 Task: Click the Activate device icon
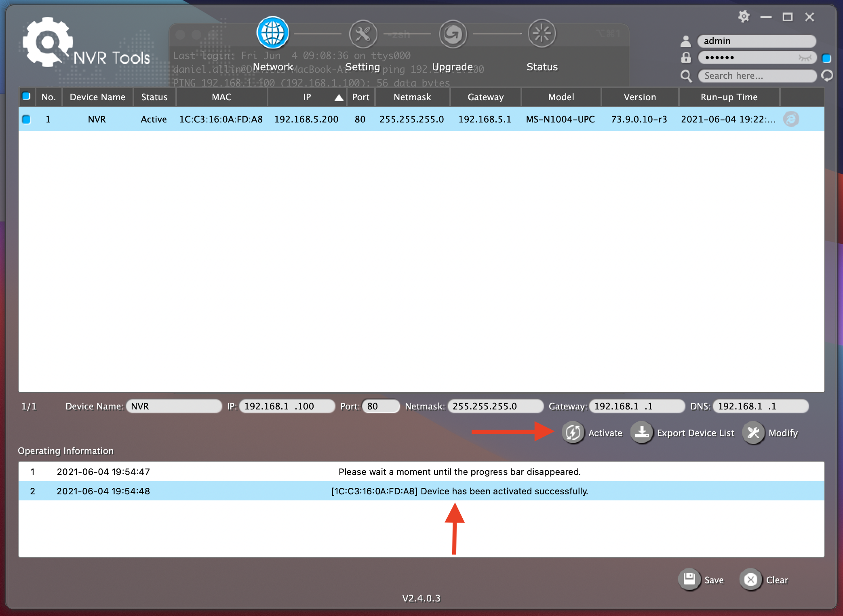tap(573, 433)
